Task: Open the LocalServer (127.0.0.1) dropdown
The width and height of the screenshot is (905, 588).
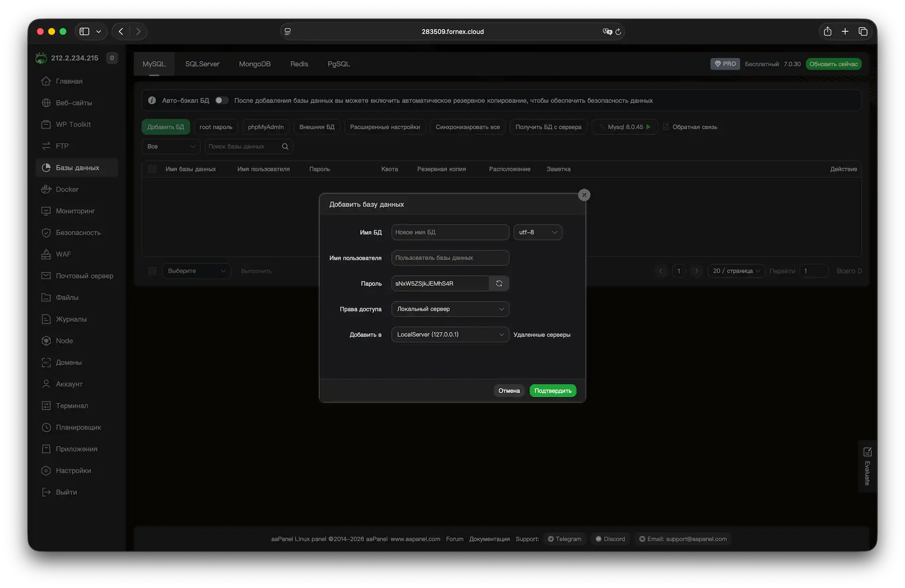Action: (x=450, y=335)
